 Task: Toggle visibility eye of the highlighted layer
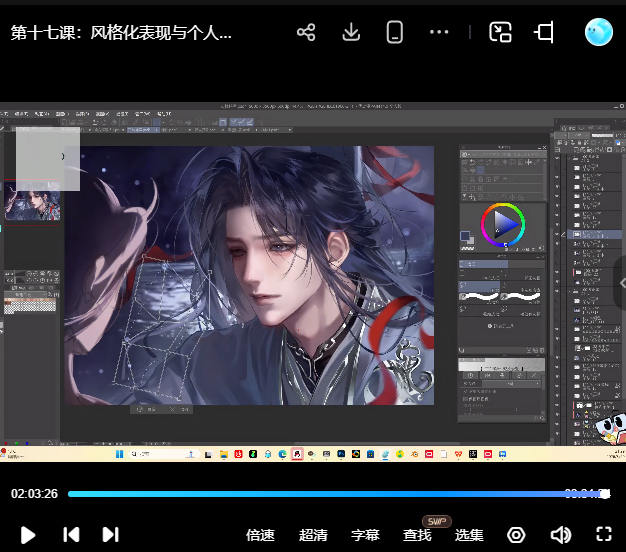(x=557, y=235)
